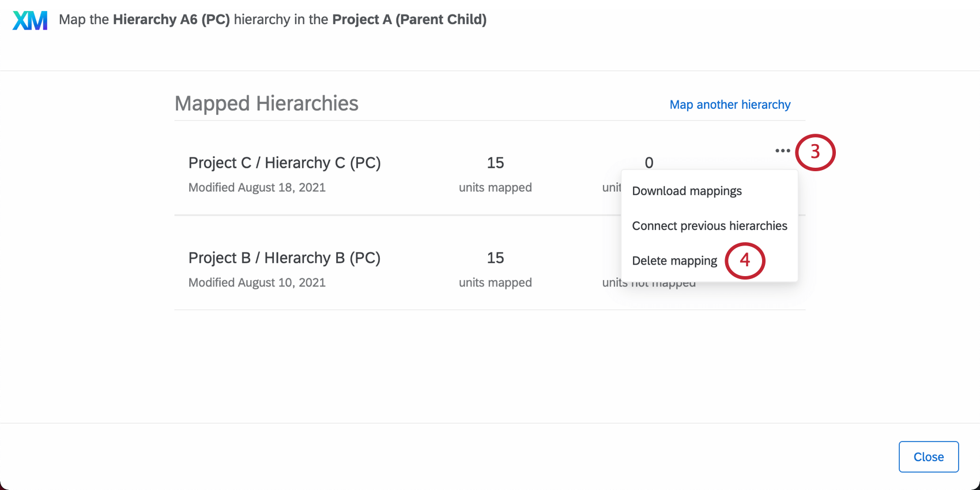980x490 pixels.
Task: Click the Modified August 10, 2021 date
Action: pos(257,283)
